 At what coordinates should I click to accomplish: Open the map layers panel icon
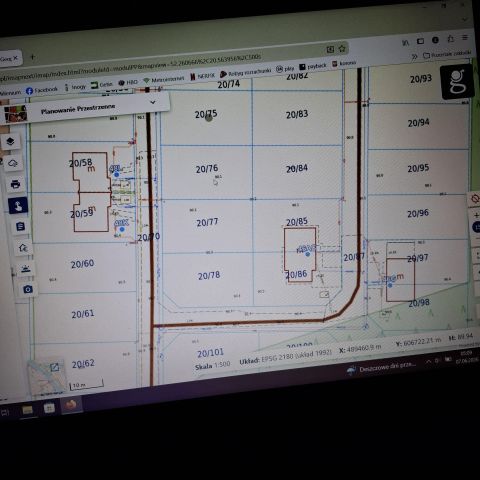point(10,141)
